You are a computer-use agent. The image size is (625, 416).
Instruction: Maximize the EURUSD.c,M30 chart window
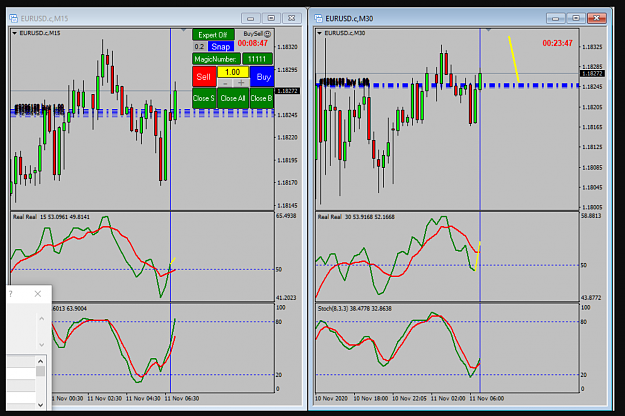576,18
